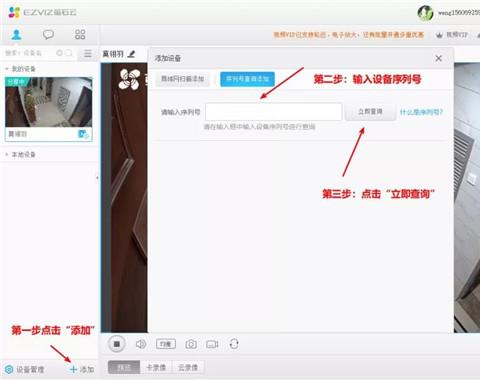
Task: Click the serial number input box
Action: click(274, 112)
